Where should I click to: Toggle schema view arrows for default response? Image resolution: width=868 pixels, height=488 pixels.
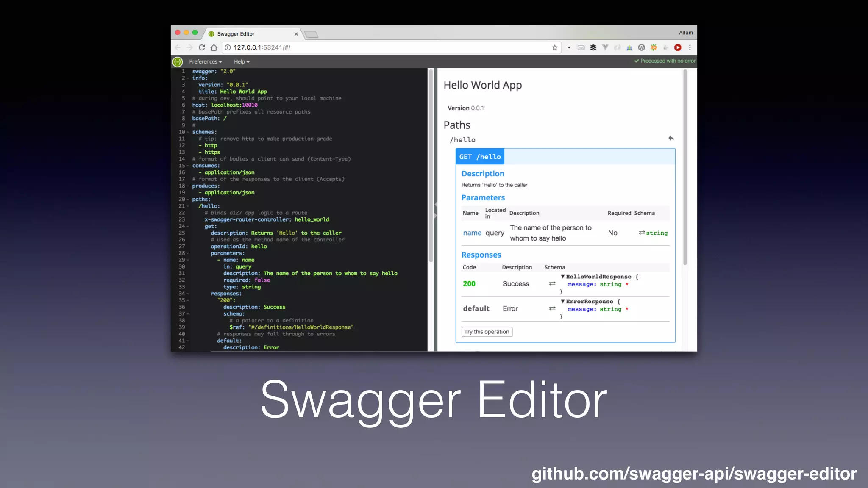(552, 308)
